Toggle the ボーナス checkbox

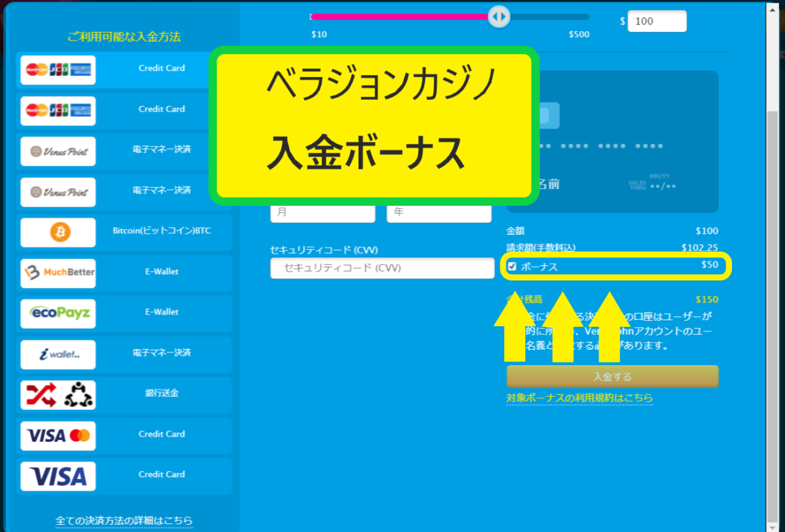512,266
